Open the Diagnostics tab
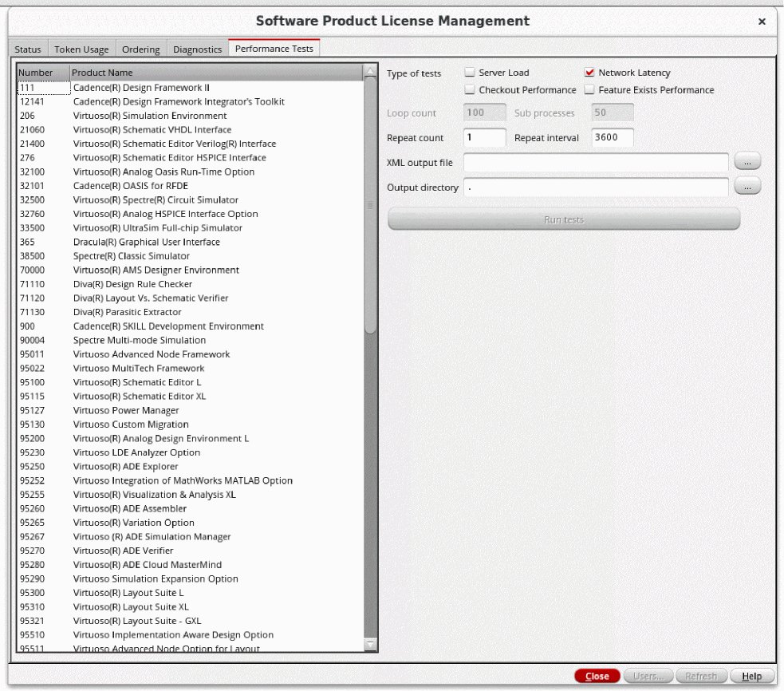Screen dimensions: 784x691 tap(197, 49)
